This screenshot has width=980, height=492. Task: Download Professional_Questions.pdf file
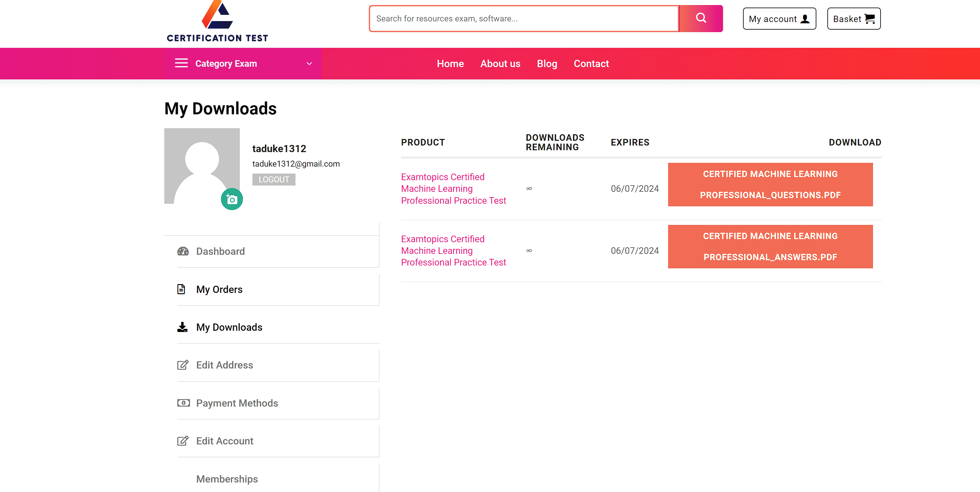(x=770, y=185)
